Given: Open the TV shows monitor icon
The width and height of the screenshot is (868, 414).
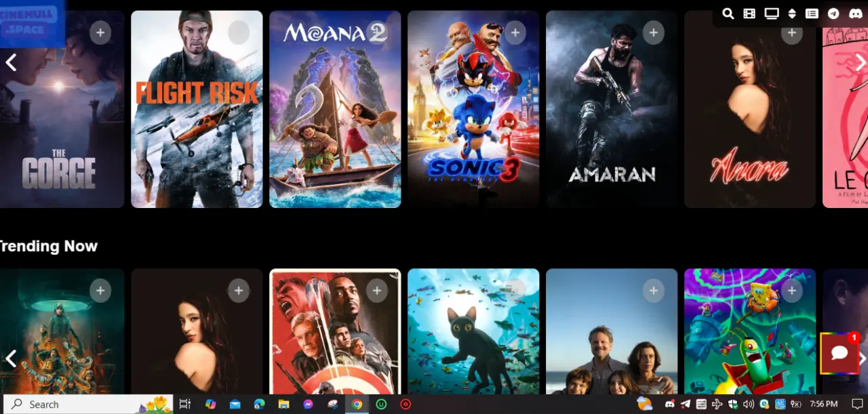Looking at the screenshot, I should click(x=771, y=14).
